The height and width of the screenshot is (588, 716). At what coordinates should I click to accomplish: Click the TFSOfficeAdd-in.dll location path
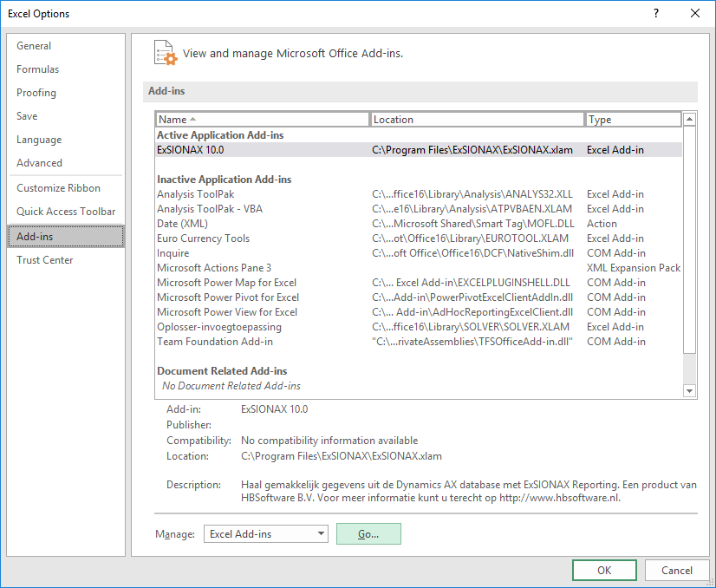[472, 342]
